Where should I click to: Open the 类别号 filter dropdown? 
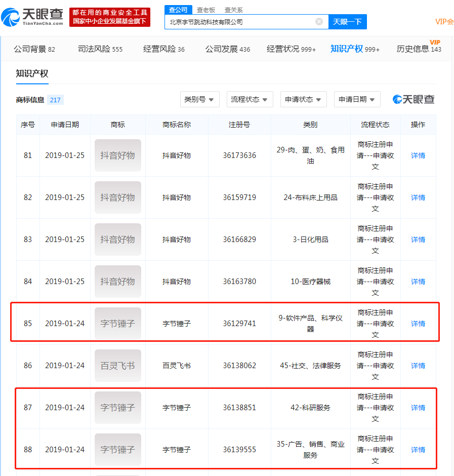tap(199, 99)
